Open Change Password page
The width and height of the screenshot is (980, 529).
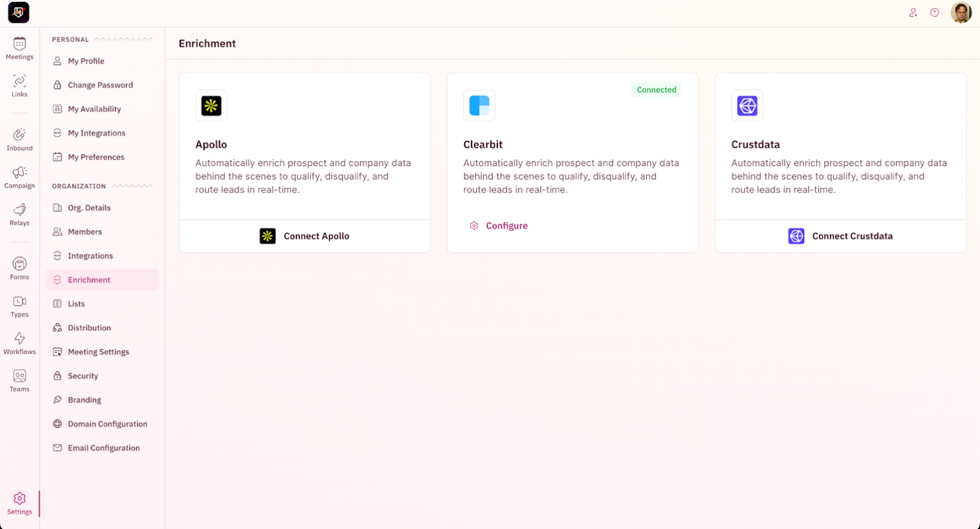[102, 85]
